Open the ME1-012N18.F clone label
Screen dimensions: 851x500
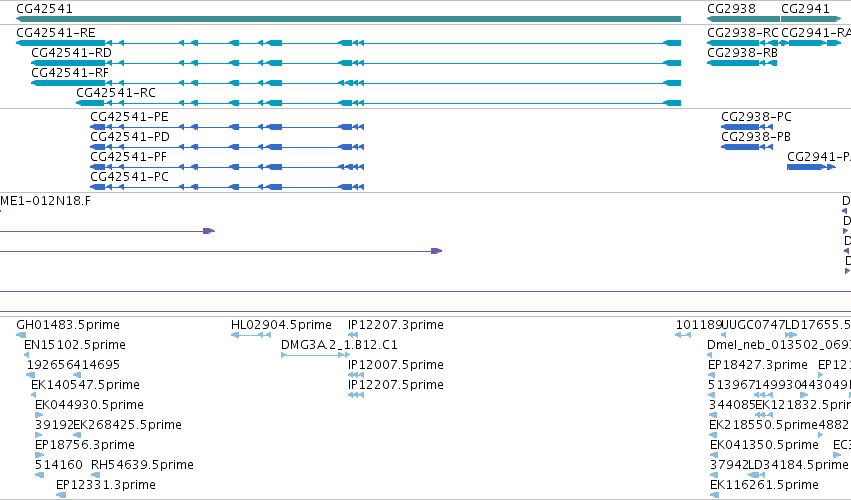(46, 201)
